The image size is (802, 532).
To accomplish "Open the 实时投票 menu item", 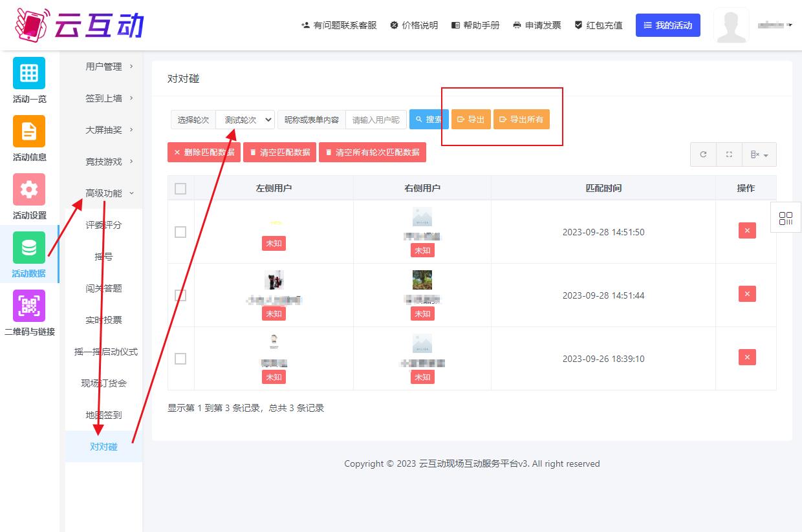I will tap(103, 320).
